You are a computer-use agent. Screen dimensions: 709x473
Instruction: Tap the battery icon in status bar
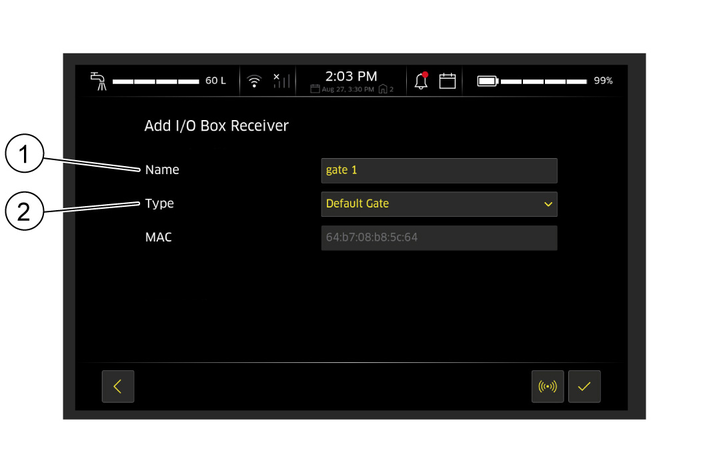click(x=487, y=81)
